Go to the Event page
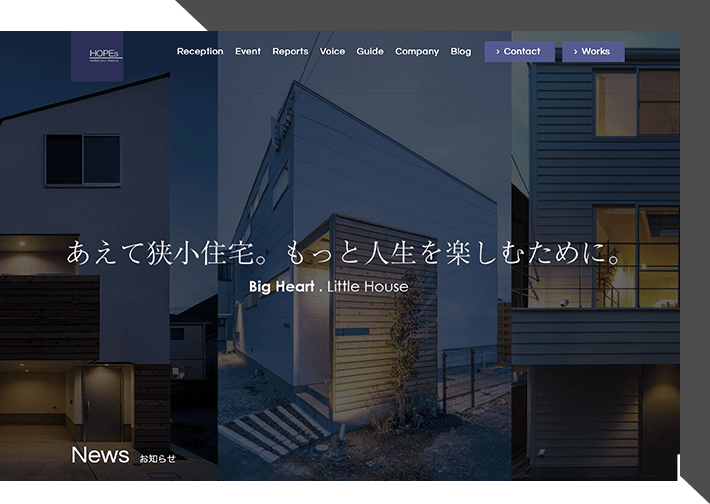Screen dimensions: 710x504 248,52
